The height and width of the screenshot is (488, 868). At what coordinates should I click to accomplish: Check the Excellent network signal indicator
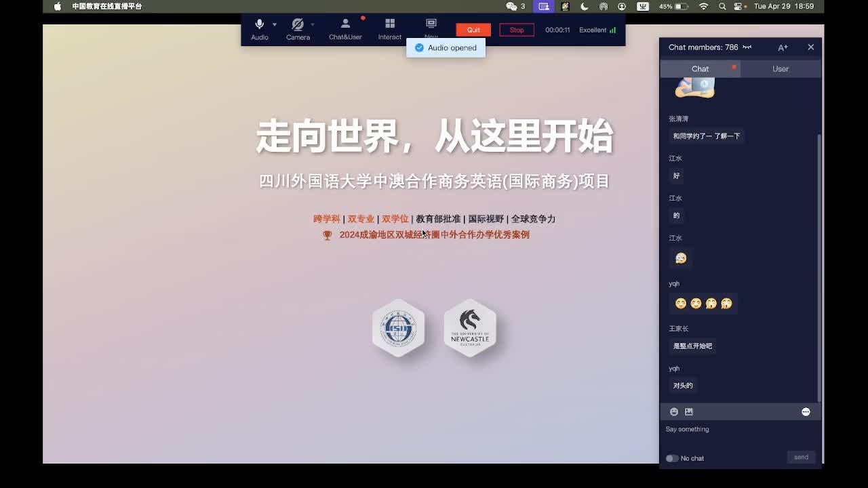[597, 30]
